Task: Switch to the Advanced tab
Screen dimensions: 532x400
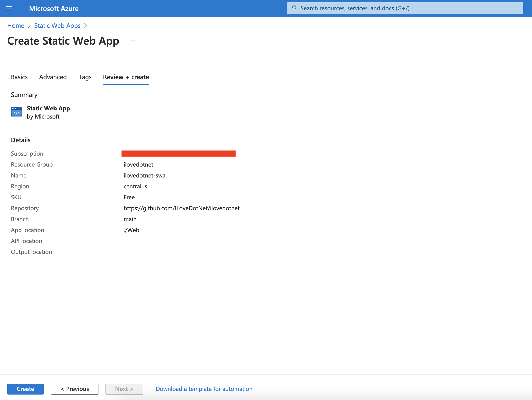Action: (53, 77)
